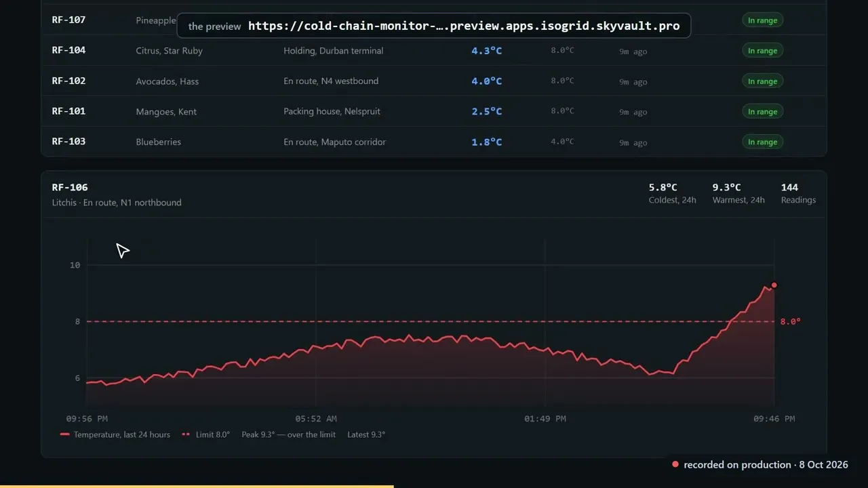Click 'En route, Maputo corridor' location

[334, 142]
